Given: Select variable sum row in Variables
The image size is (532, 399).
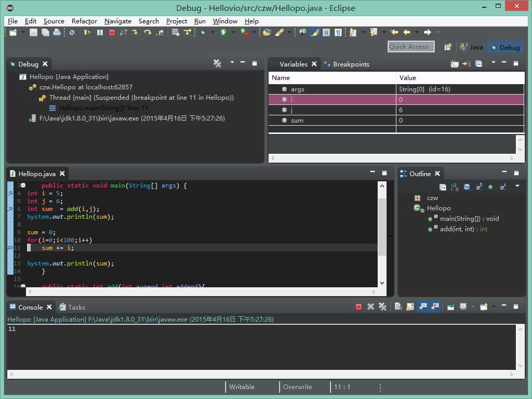Looking at the screenshot, I should (396, 121).
